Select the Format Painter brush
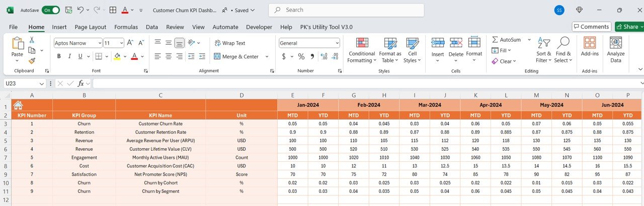 32,60
